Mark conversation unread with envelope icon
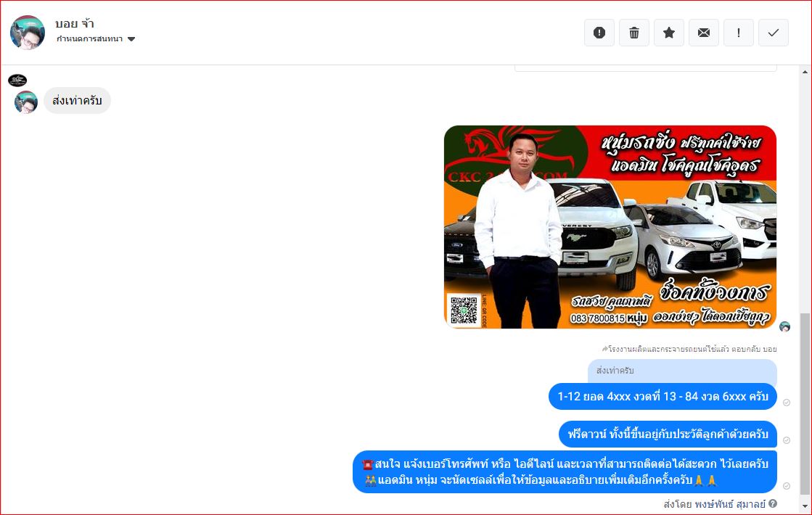Viewport: 812px width, 515px height. 704,33
